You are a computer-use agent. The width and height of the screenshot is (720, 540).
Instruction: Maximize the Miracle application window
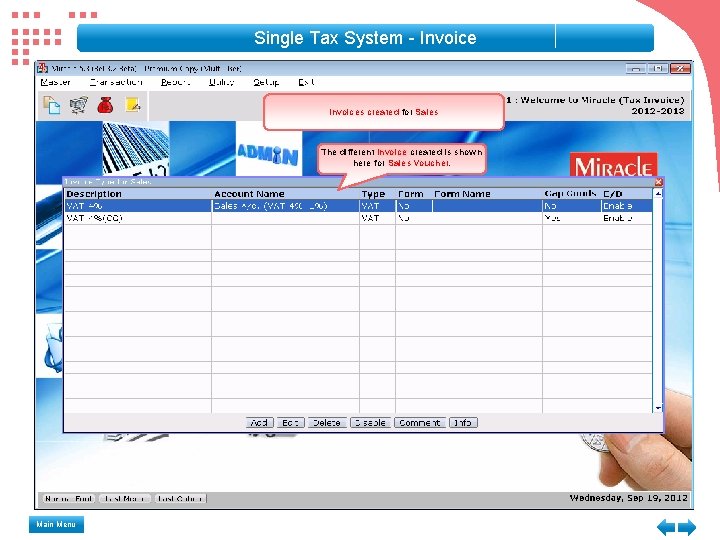pyautogui.click(x=658, y=68)
